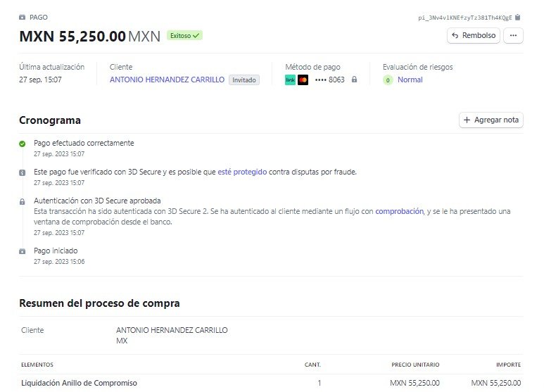Click the 3D Secure verification info icon
The image size is (544, 392).
click(x=23, y=172)
